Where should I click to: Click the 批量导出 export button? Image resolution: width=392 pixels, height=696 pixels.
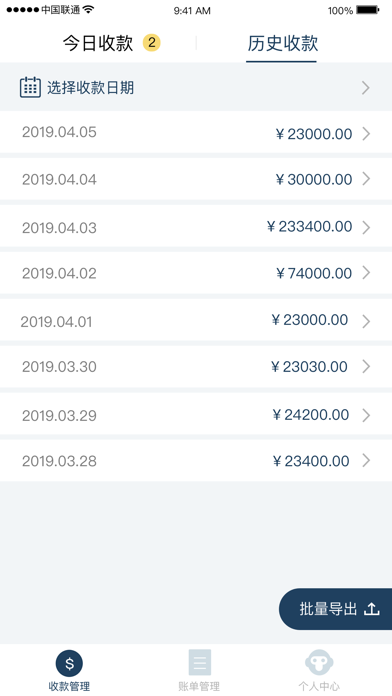point(336,609)
